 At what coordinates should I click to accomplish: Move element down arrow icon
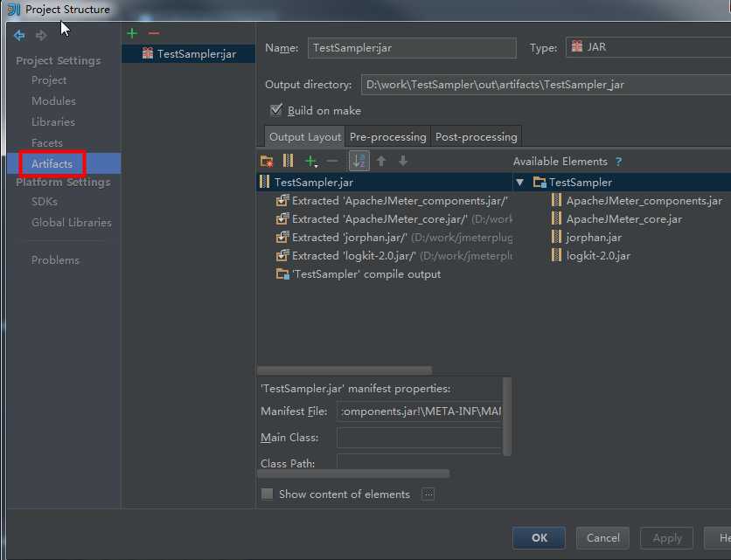pyautogui.click(x=403, y=162)
